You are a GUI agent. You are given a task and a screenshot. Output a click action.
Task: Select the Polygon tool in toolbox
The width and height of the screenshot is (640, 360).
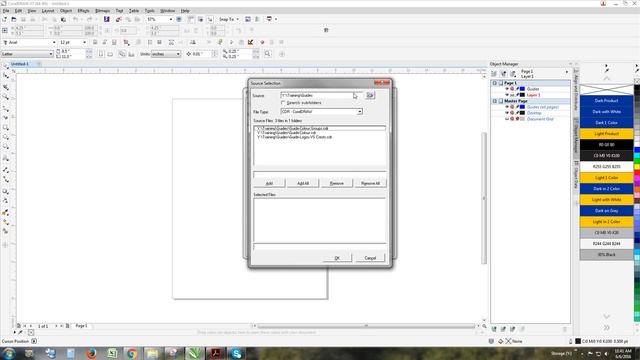coord(6,147)
